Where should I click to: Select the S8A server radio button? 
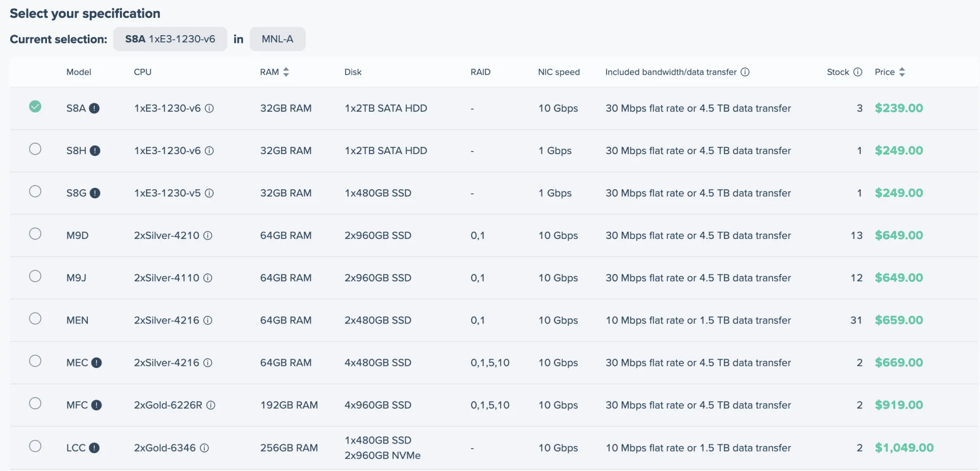(35, 106)
